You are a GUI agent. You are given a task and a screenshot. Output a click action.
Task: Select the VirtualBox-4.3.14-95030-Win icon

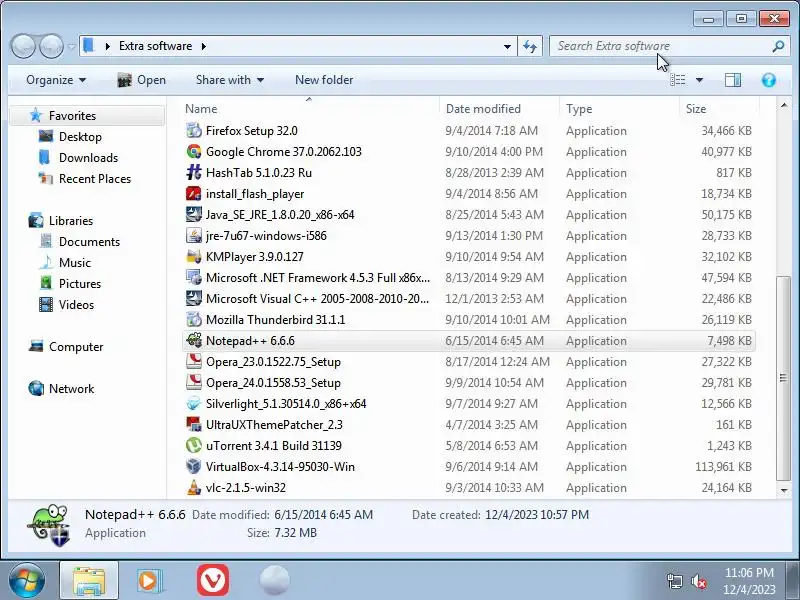coord(194,467)
